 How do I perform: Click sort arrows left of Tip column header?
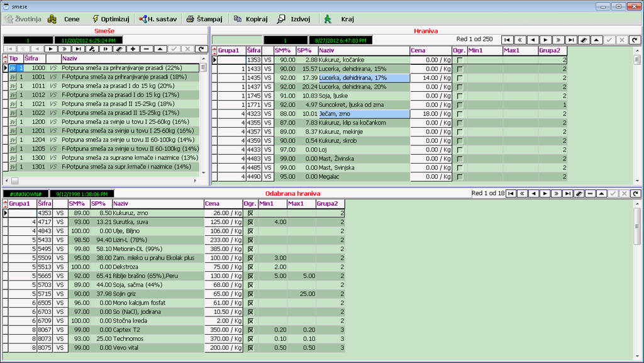click(x=4, y=58)
